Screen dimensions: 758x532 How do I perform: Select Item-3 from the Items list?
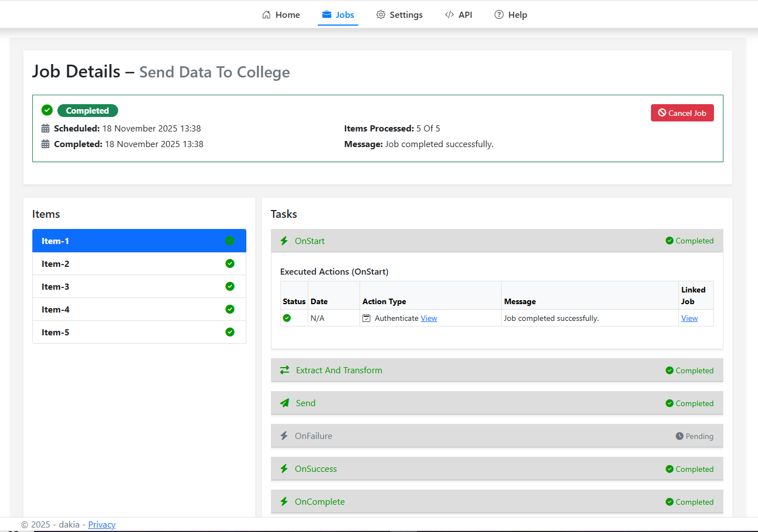pos(139,286)
